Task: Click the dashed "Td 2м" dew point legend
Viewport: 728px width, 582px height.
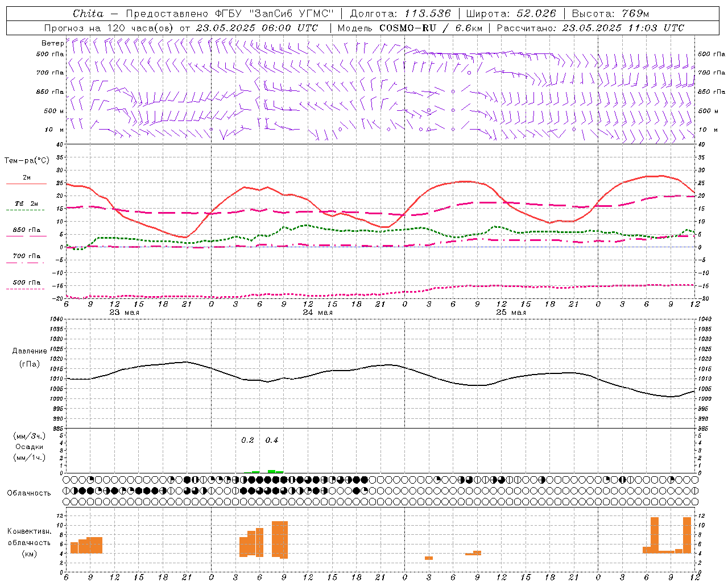Action: (27, 206)
